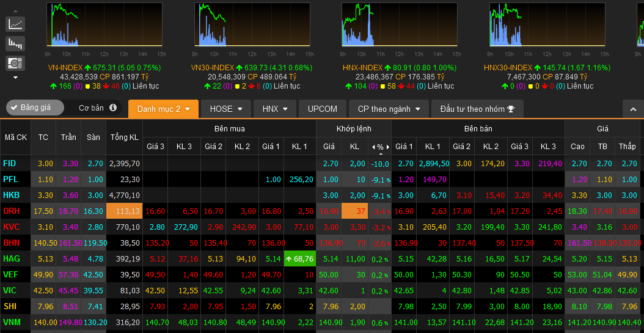Viewport: 644px width, 333px height.
Task: Click FID sell volume 2,894,50
Action: pos(434,163)
